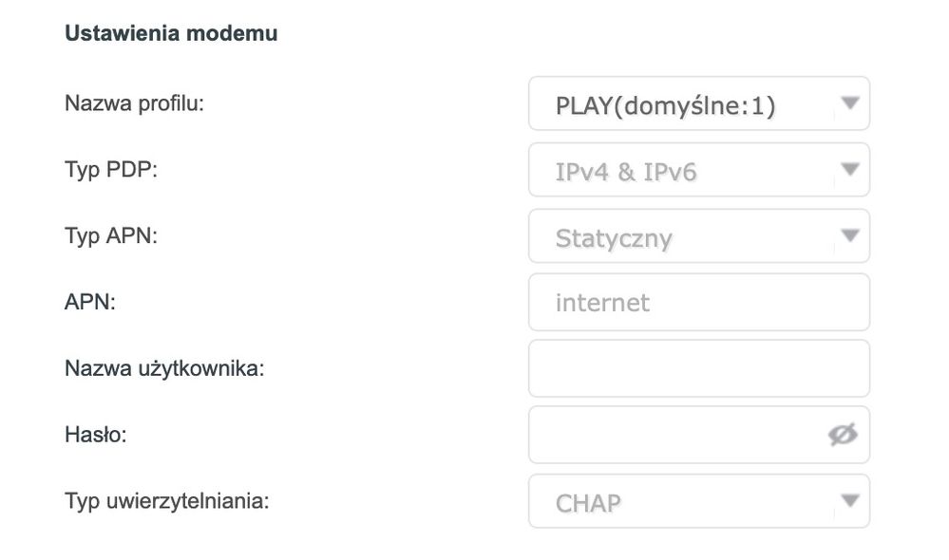The image size is (949, 560).
Task: Click the arrow beside IPv4 & IPv6
Action: pos(850,170)
